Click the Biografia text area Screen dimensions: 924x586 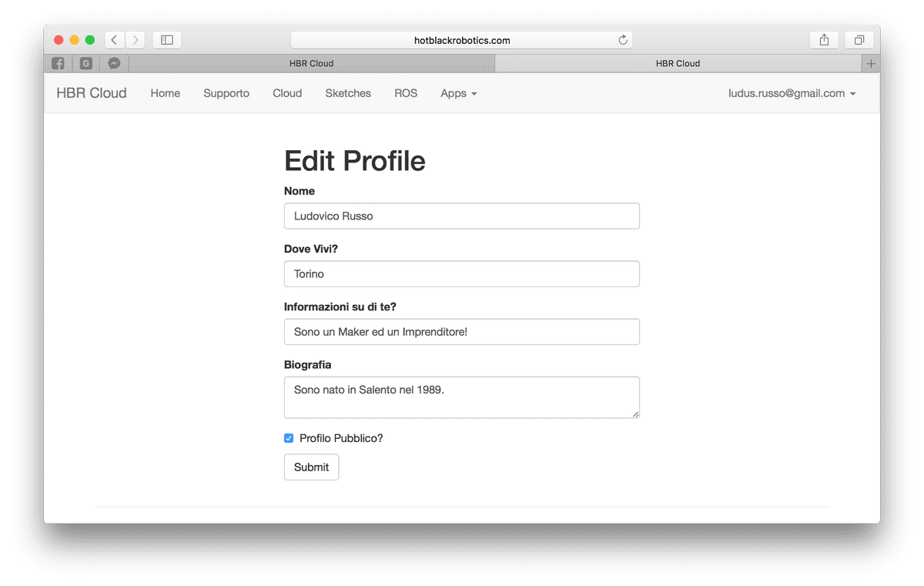pyautogui.click(x=461, y=397)
